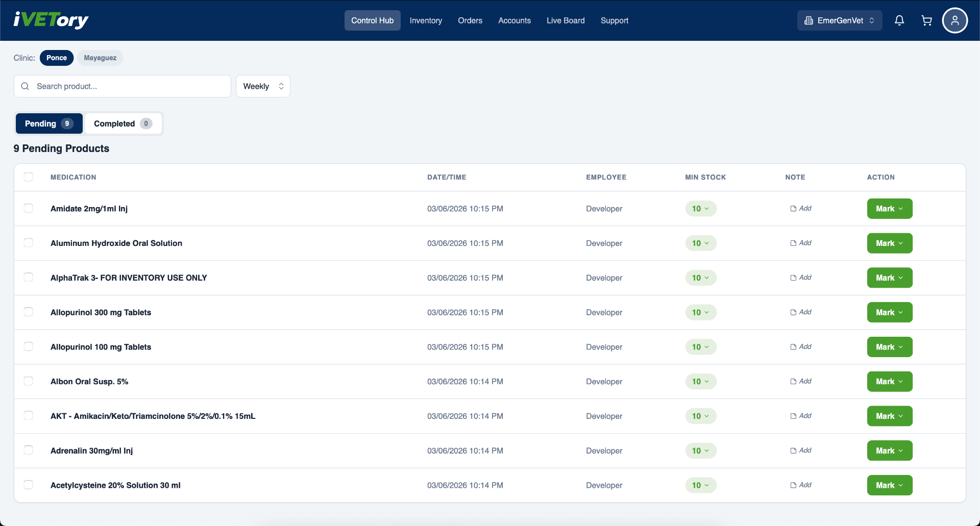Screen dimensions: 980x526
Task: Click the EMPLOYEE column header
Action: pos(606,177)
